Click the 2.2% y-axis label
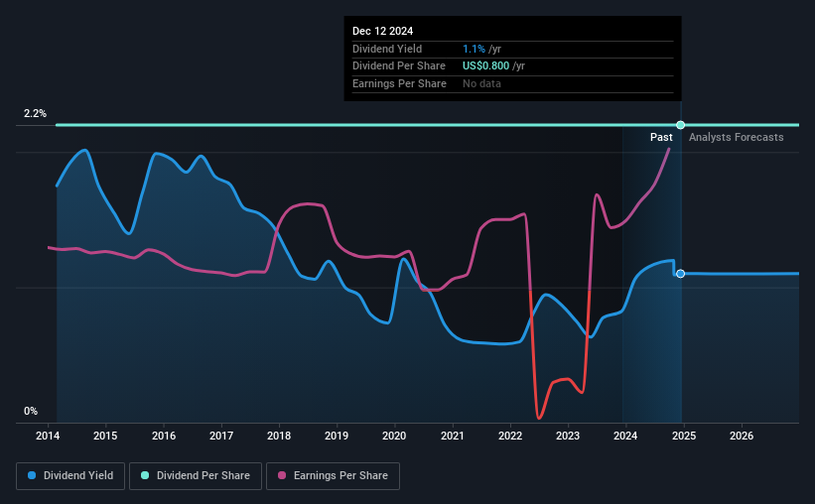The height and width of the screenshot is (504, 815). (x=35, y=114)
